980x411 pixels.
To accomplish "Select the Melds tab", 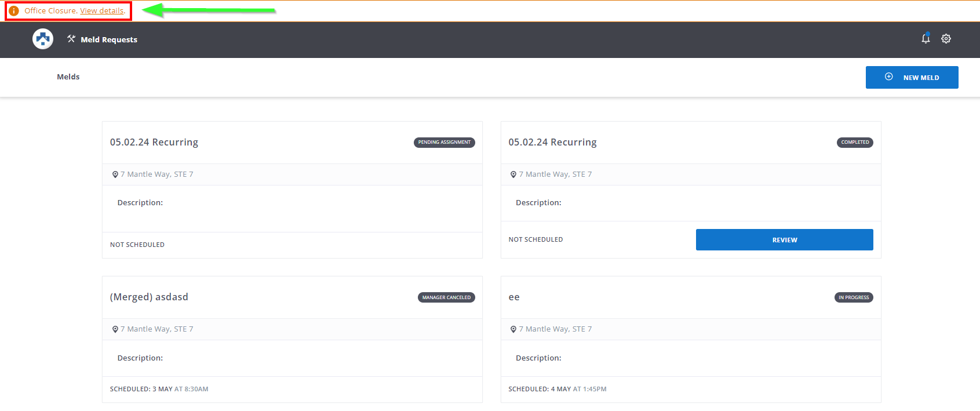I will pyautogui.click(x=68, y=77).
